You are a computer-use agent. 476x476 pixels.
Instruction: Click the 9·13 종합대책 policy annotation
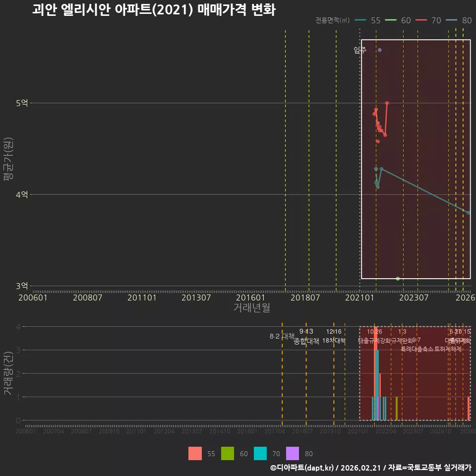click(x=306, y=336)
